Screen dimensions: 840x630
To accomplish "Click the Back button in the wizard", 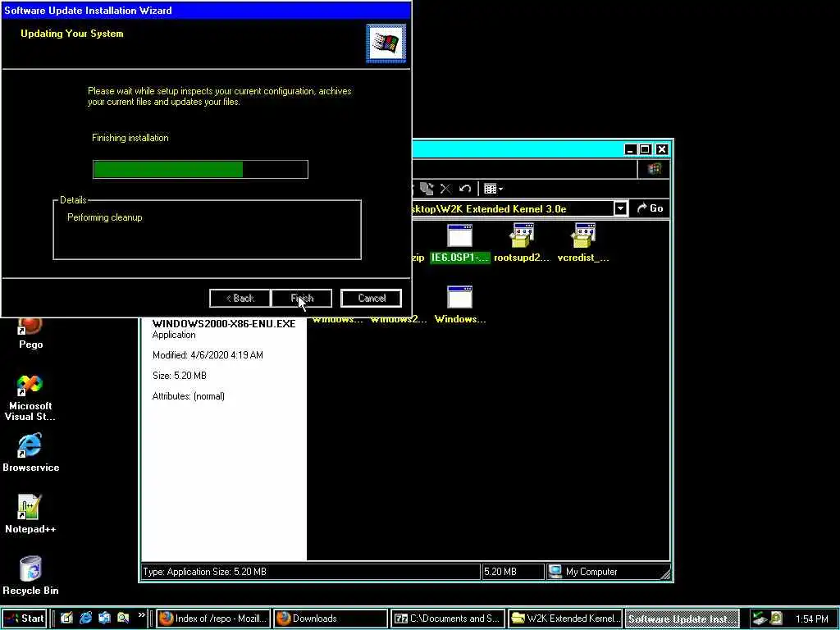I will click(240, 299).
